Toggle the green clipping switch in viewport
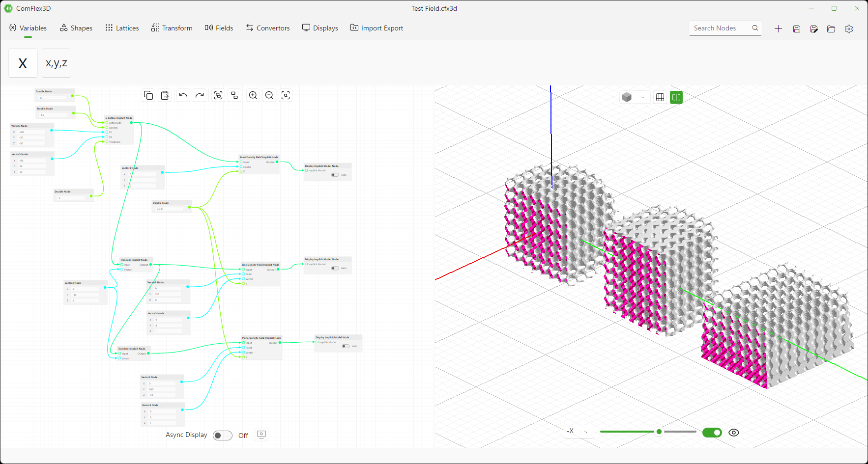868x464 pixels. pyautogui.click(x=712, y=433)
